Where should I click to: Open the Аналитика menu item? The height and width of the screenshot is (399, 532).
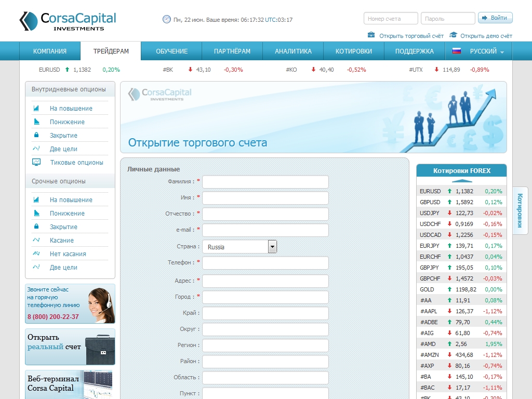[293, 51]
